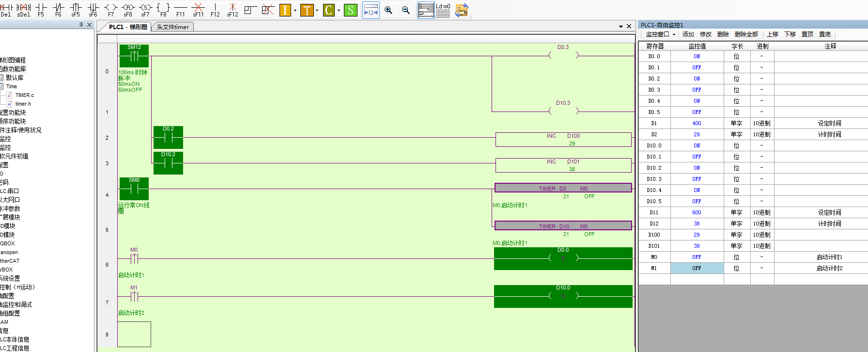The height and width of the screenshot is (352, 868).
Task: Switch to the 头文件timer tab
Action: coord(172,27)
